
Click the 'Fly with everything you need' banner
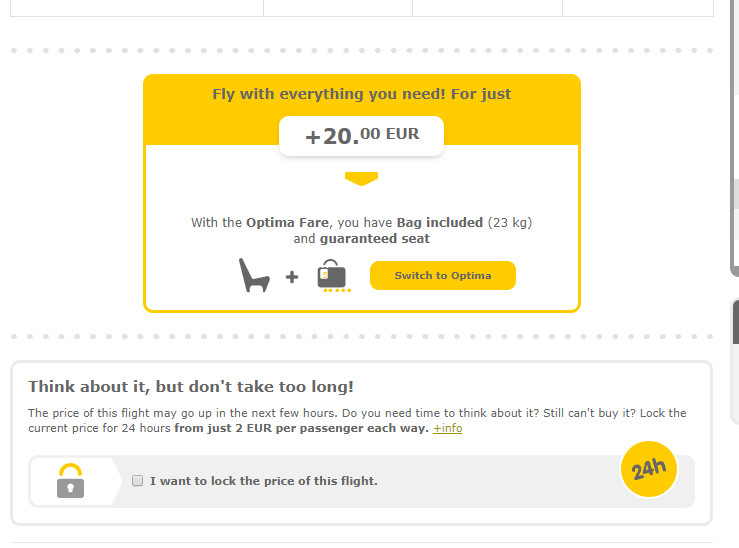click(x=361, y=94)
